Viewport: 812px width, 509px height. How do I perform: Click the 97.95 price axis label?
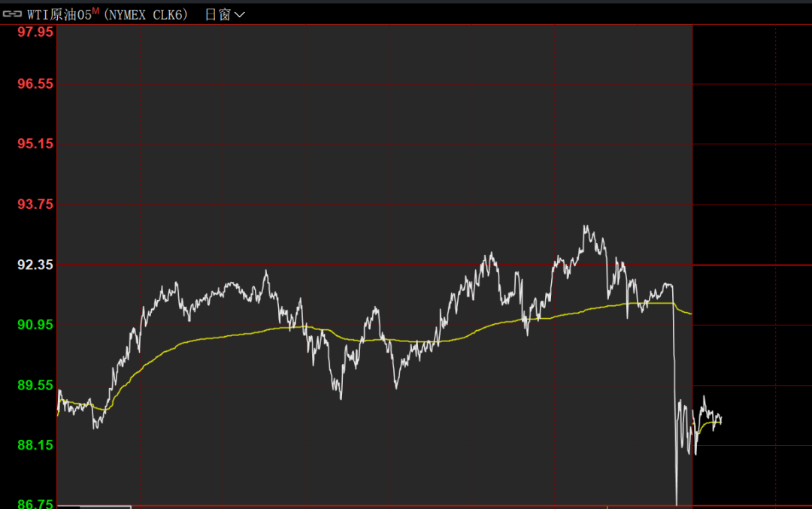tap(35, 32)
